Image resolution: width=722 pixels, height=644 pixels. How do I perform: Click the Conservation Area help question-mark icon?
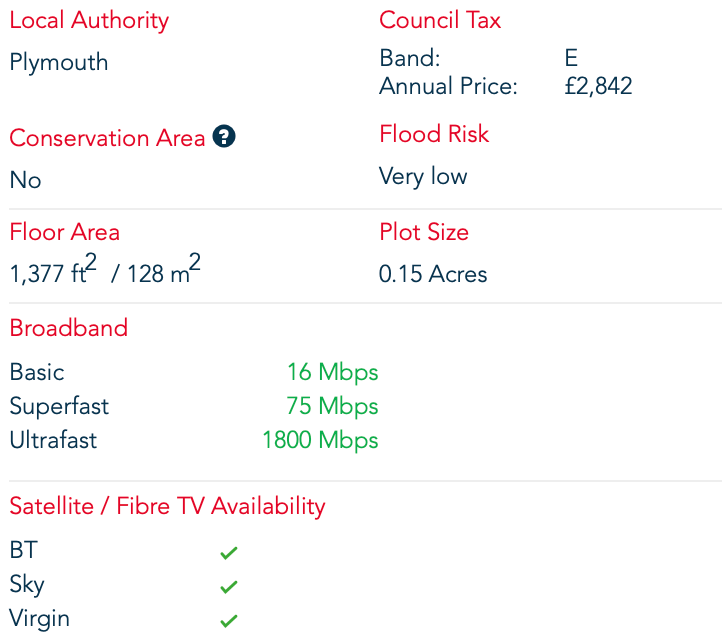point(225,138)
